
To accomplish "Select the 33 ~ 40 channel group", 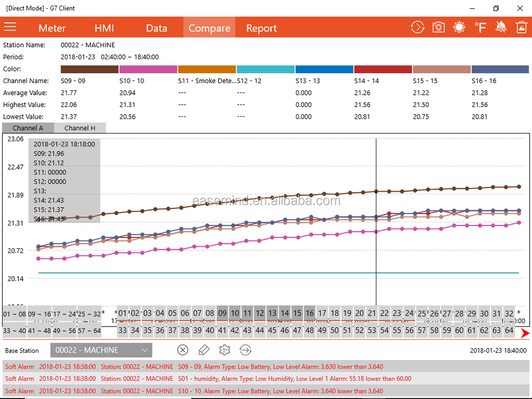I will click(14, 331).
